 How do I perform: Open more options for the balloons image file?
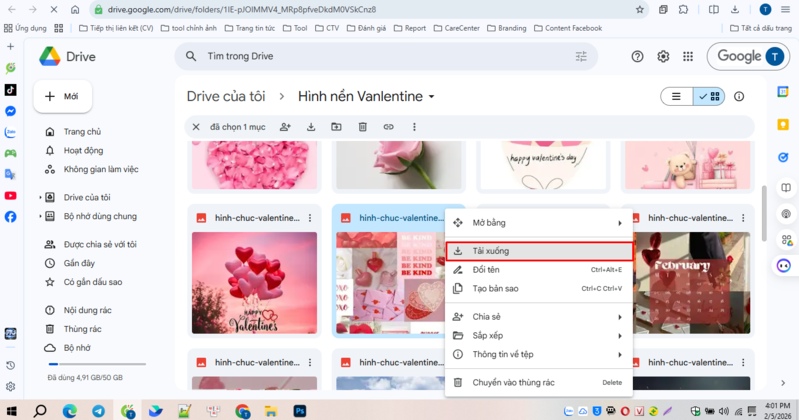point(310,218)
